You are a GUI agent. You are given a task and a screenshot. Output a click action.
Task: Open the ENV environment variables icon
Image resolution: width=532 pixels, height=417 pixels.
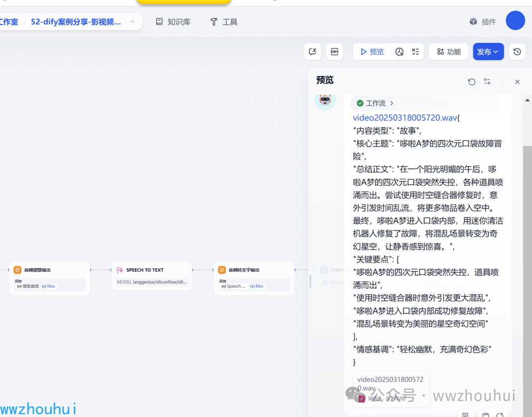coord(334,52)
